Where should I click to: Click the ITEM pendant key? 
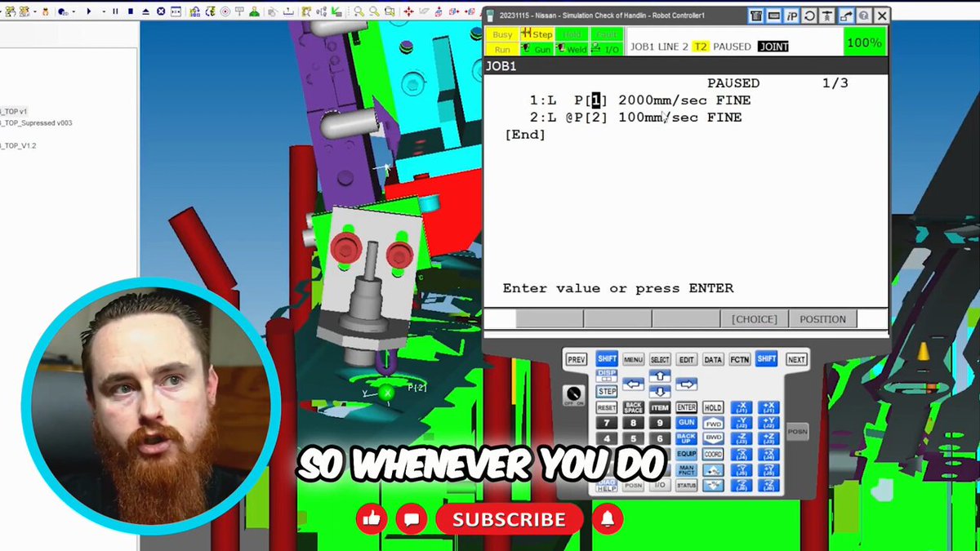coord(660,407)
